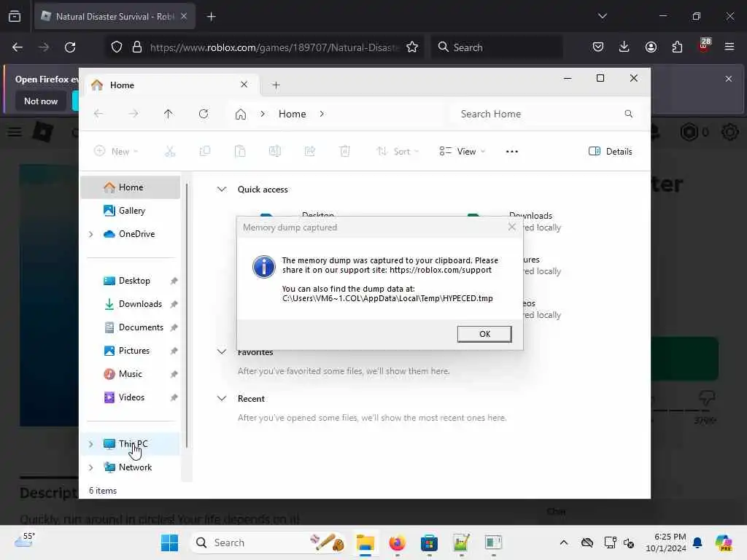Select Network in the sidebar
Image resolution: width=747 pixels, height=560 pixels.
coord(135,467)
